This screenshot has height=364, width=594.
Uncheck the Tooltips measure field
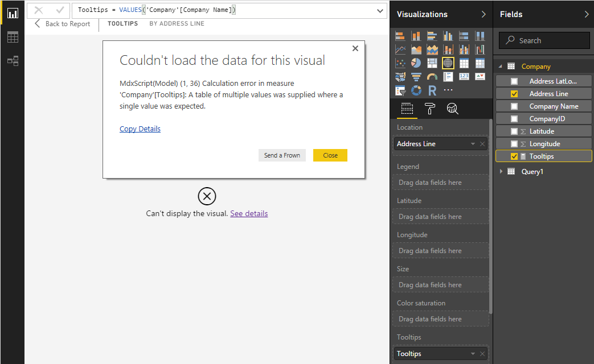click(x=514, y=156)
